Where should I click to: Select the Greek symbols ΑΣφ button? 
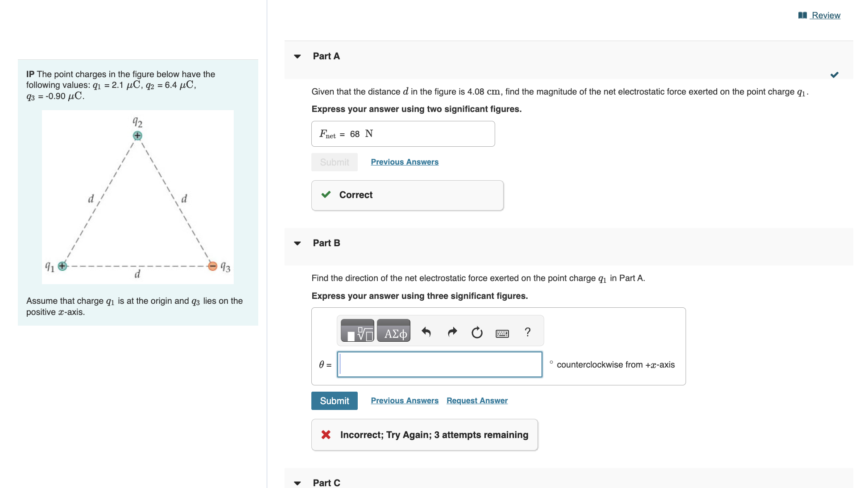[394, 331]
